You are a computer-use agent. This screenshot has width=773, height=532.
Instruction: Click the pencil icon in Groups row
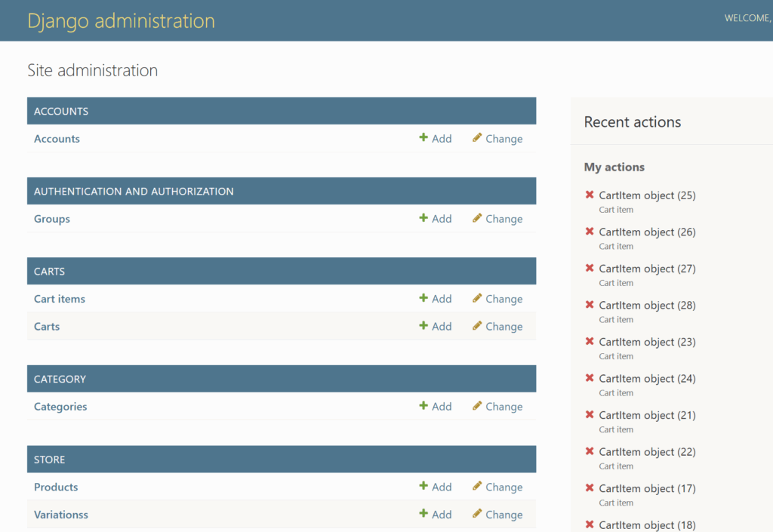click(477, 218)
